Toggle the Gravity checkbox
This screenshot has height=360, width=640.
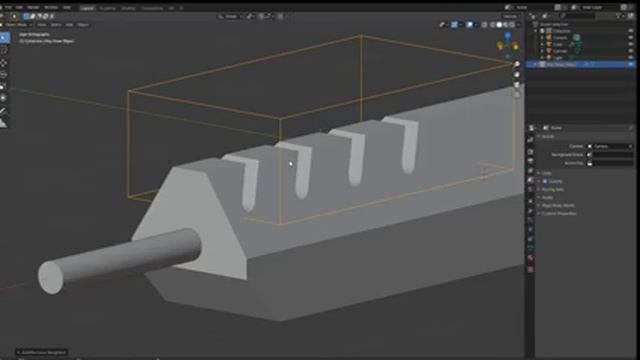coord(545,181)
